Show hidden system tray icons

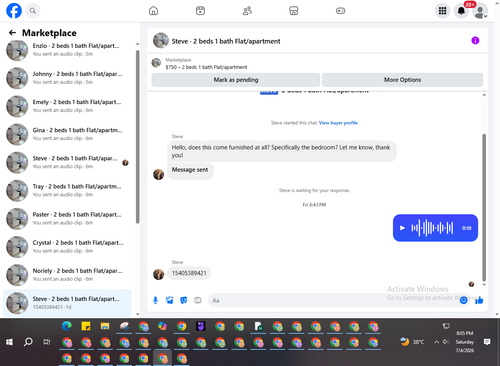click(x=436, y=342)
